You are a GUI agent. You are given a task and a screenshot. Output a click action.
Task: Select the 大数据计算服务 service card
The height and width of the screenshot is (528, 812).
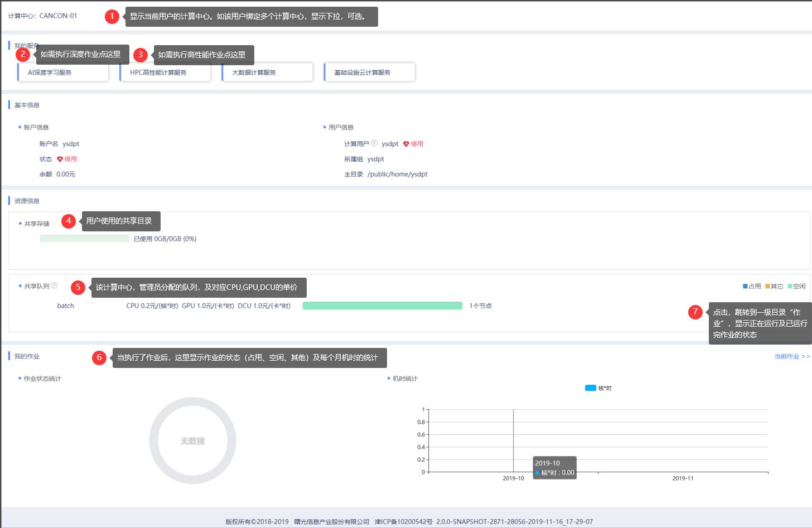pos(267,72)
